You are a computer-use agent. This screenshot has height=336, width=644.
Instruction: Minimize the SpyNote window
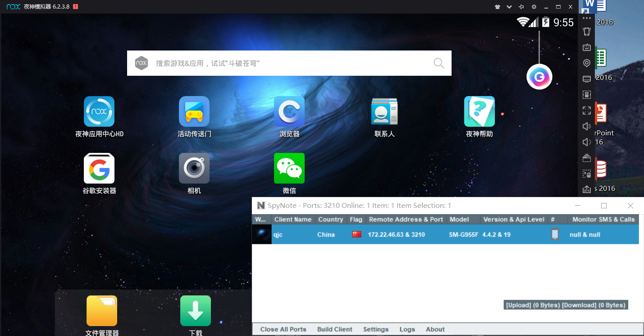tap(578, 206)
